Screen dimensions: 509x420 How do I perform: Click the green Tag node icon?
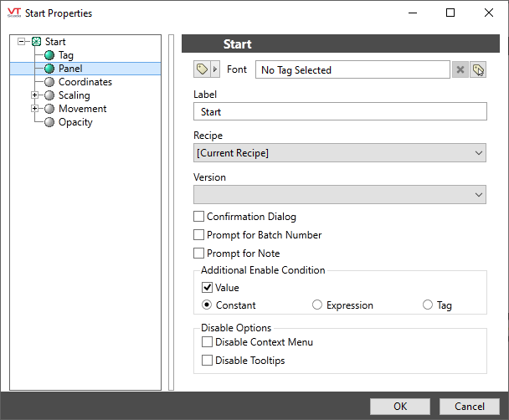(49, 55)
